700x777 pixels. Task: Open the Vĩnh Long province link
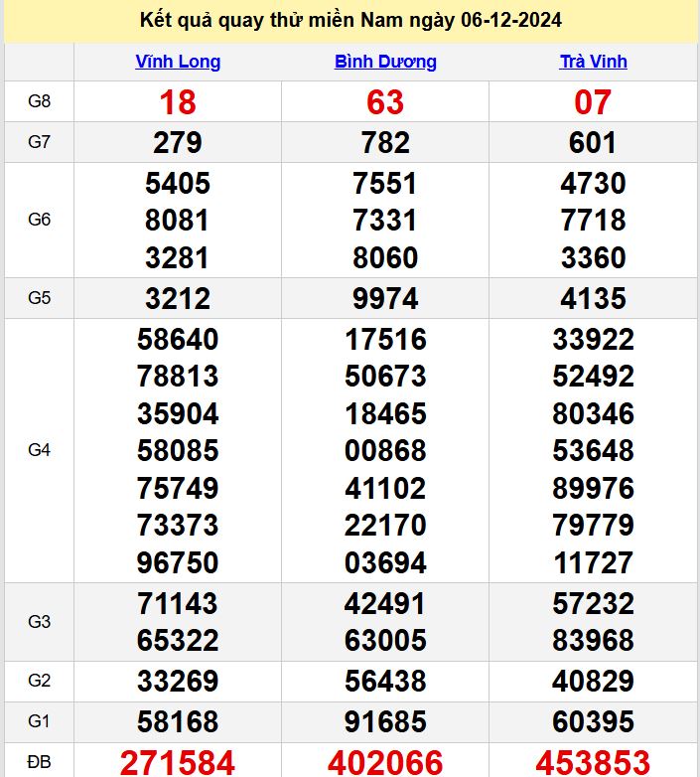178,62
